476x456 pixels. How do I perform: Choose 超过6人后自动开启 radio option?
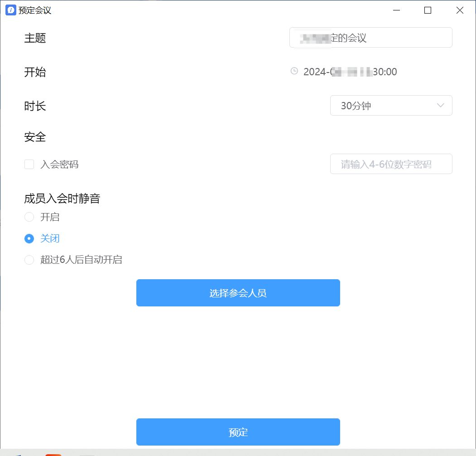tap(29, 260)
